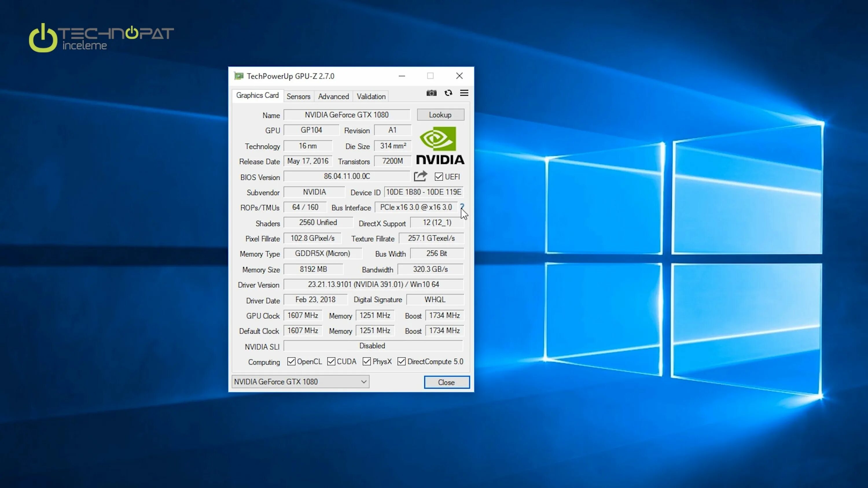Click the Default Clock row Boost 1734 MHz field
This screenshot has width=868, height=488.
pos(444,330)
